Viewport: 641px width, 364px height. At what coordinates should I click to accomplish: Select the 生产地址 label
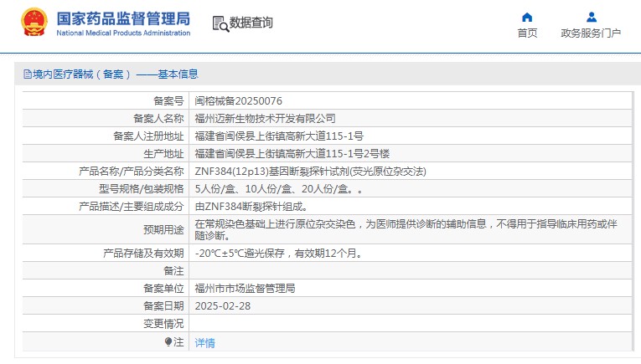coord(163,153)
